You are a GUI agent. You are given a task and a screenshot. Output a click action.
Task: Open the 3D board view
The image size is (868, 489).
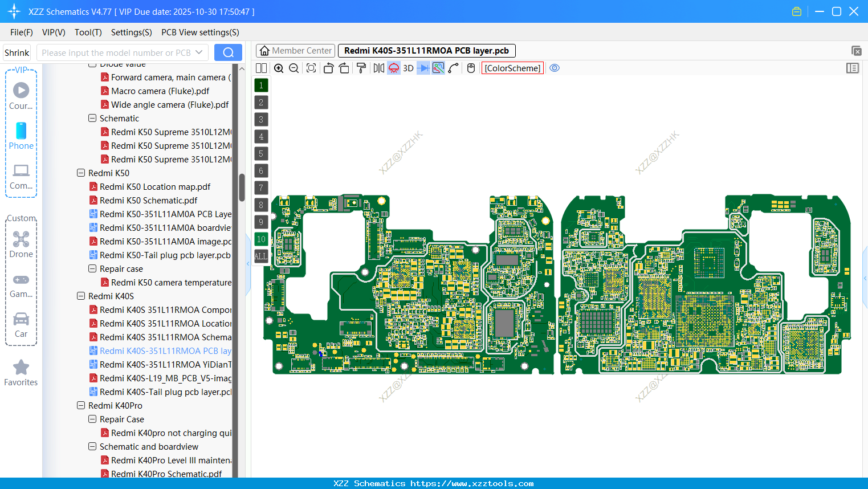408,68
